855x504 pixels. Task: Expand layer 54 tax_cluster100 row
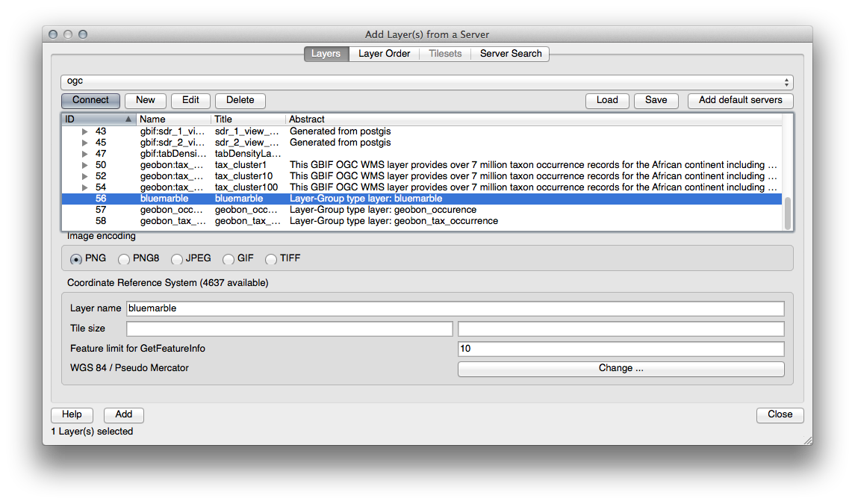click(x=85, y=187)
